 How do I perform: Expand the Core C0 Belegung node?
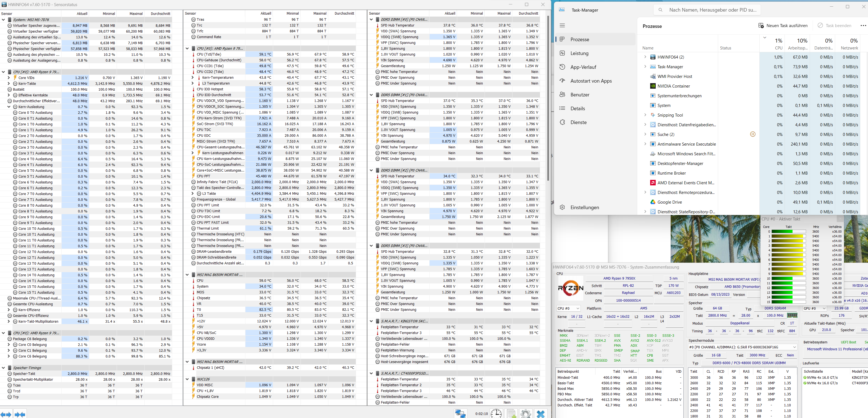pyautogui.click(x=9, y=345)
